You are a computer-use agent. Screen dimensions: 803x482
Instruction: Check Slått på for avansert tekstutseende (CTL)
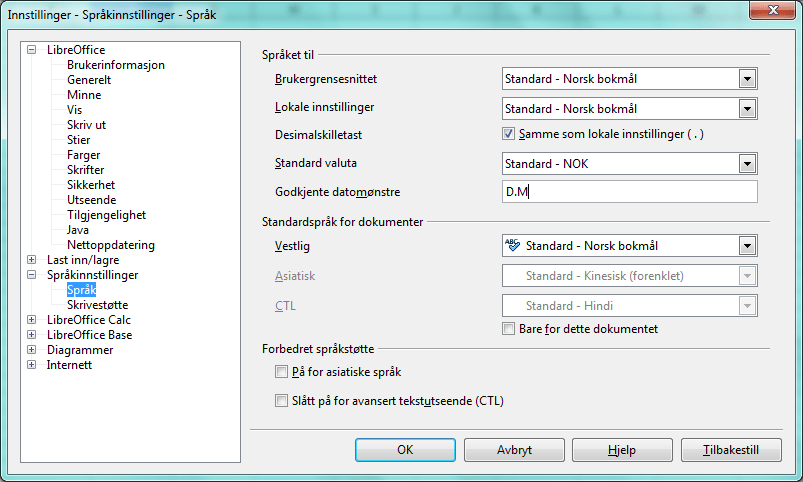click(x=281, y=402)
